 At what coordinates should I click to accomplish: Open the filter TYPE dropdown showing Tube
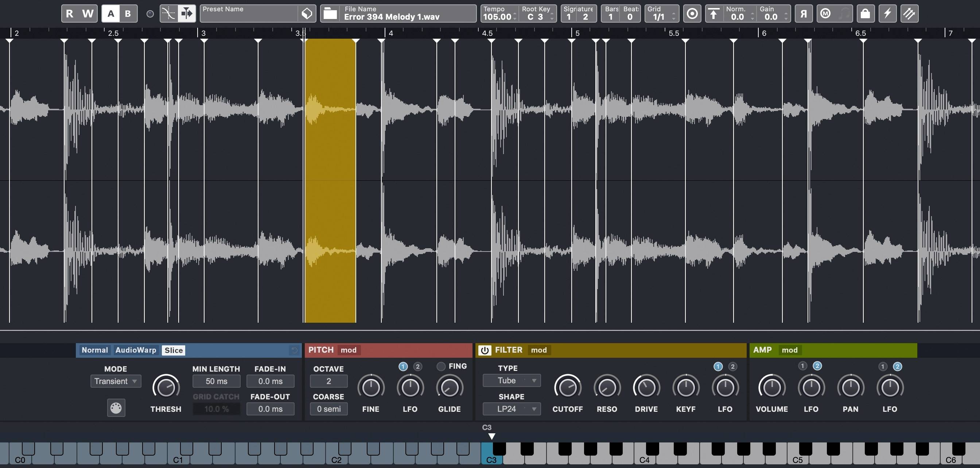[511, 380]
